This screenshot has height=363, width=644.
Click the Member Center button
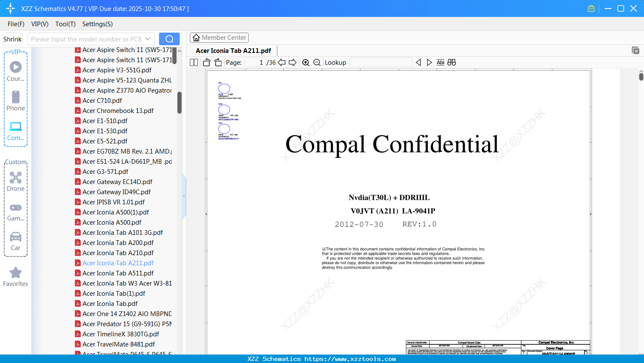point(219,38)
